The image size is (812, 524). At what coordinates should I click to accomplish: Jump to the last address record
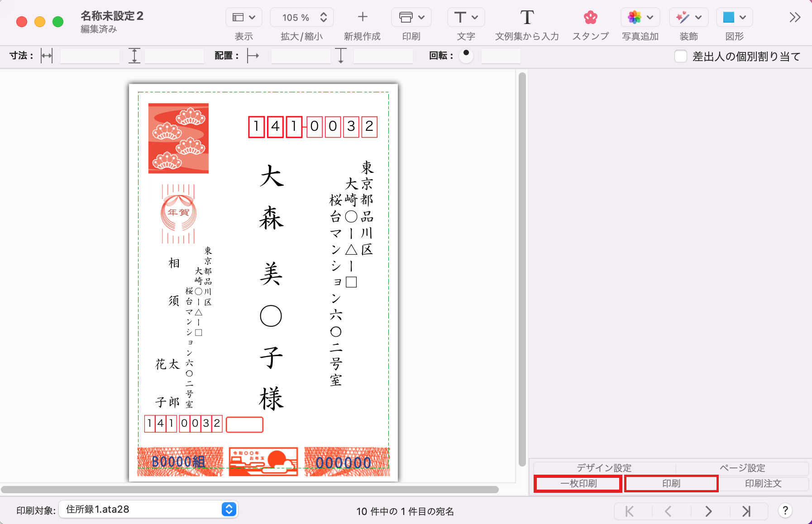pyautogui.click(x=746, y=511)
